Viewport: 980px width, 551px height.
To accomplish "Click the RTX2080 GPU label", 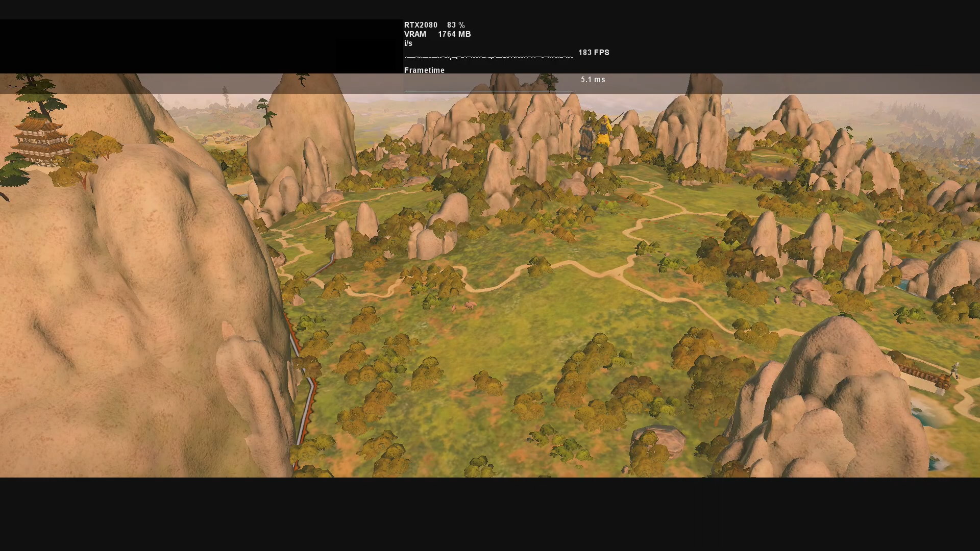I will click(x=421, y=25).
